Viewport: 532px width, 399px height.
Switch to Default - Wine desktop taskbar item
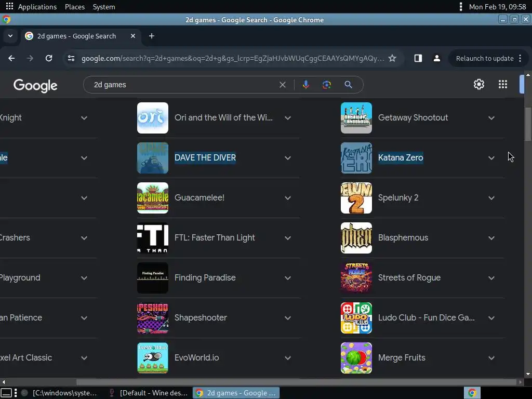pos(149,393)
